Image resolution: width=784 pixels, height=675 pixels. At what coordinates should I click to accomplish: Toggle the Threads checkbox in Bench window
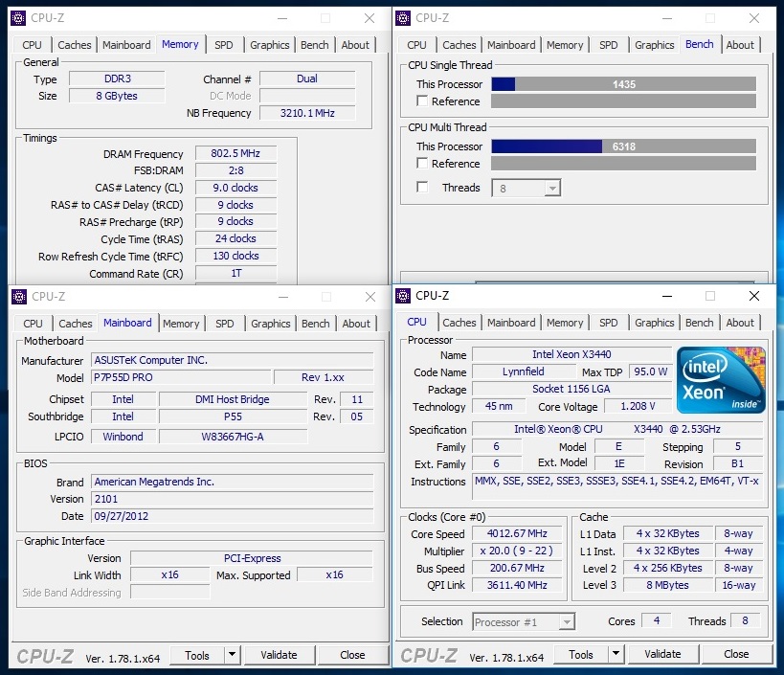pos(422,187)
